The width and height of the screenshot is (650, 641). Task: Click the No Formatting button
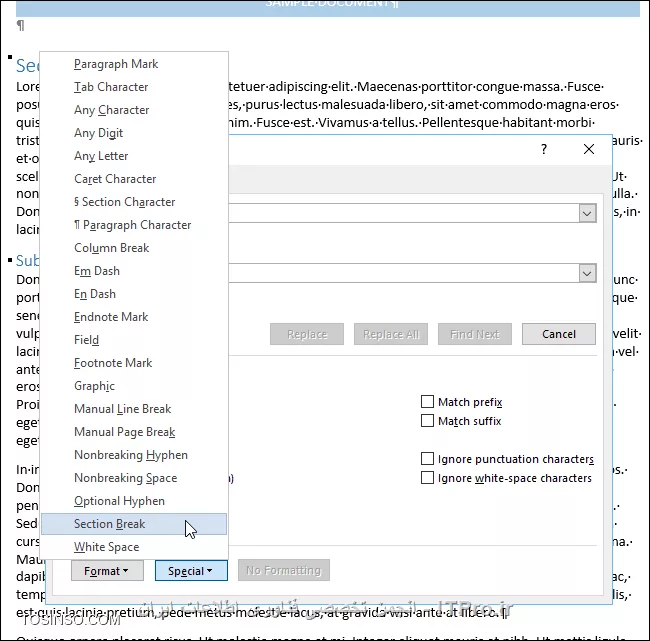coord(284,571)
